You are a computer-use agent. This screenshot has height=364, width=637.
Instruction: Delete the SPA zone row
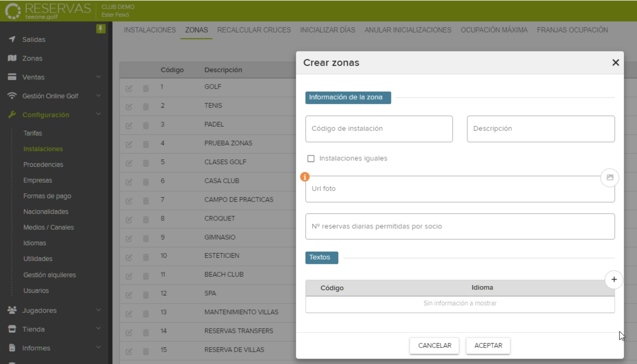(x=146, y=295)
